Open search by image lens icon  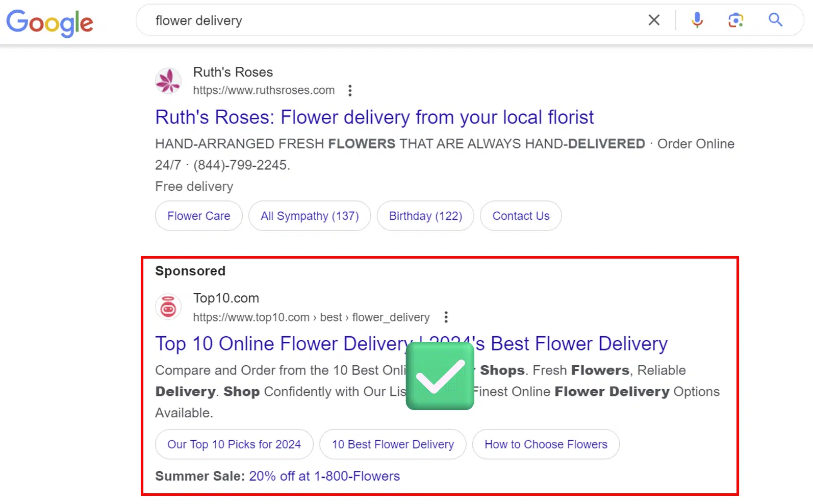(x=735, y=20)
